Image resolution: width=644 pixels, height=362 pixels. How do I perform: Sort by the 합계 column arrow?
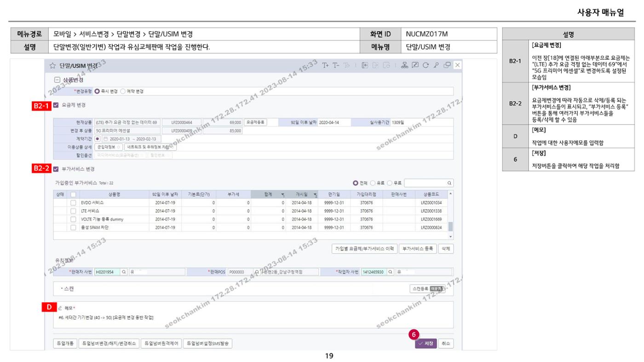pos(283,195)
